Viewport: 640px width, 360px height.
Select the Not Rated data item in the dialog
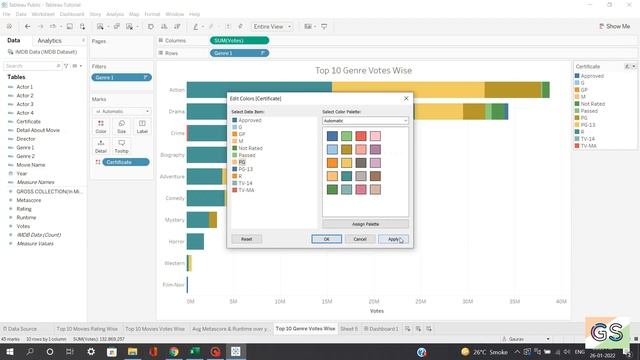click(x=250, y=148)
